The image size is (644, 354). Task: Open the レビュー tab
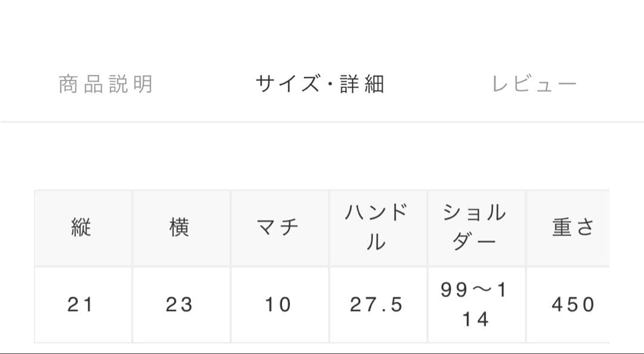coord(535,83)
